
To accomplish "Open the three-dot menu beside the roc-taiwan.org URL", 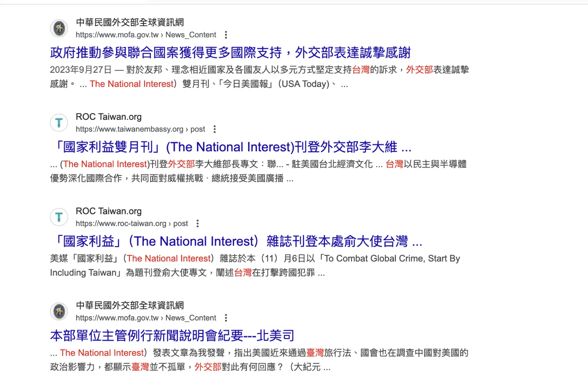I will tap(198, 224).
